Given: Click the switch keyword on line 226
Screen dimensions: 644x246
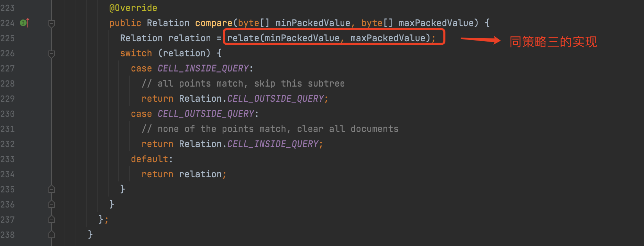Looking at the screenshot, I should pos(136,53).
